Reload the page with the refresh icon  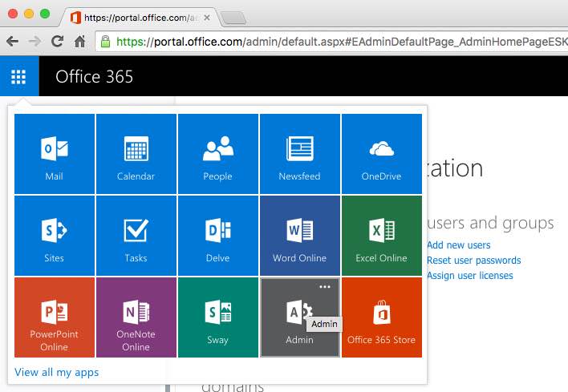click(57, 41)
